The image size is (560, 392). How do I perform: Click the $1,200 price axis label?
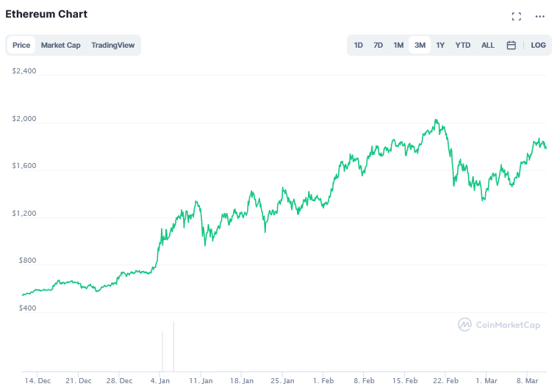tap(24, 214)
